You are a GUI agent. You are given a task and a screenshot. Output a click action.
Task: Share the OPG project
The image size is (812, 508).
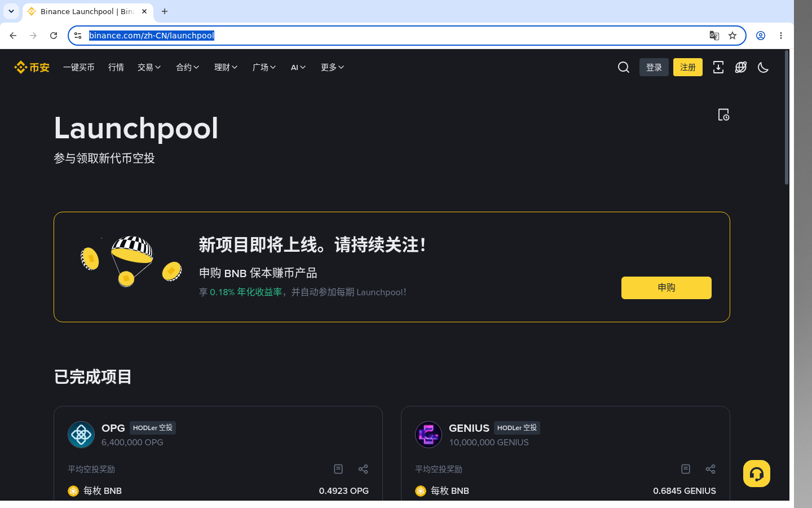point(363,469)
